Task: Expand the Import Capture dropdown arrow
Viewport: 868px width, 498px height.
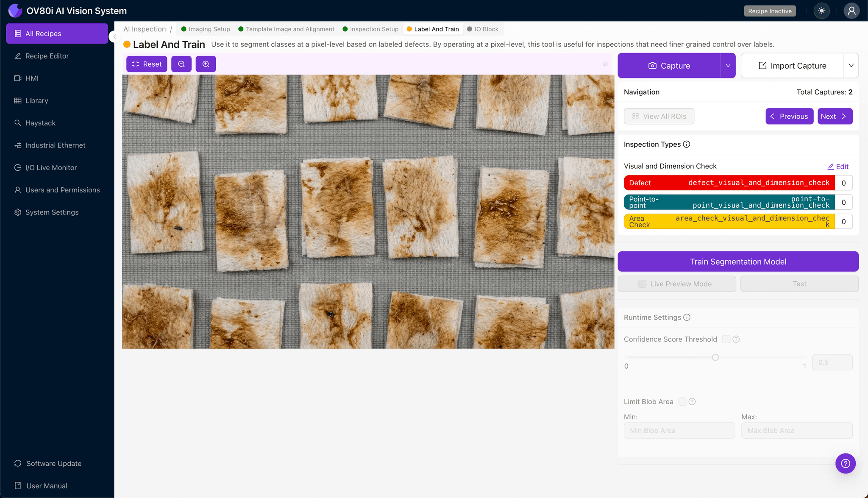Action: point(851,66)
